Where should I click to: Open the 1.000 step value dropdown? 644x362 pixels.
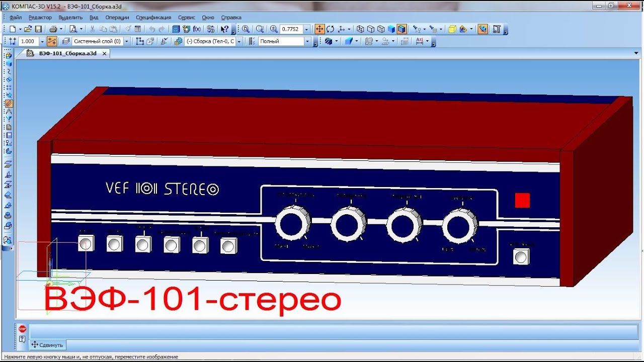tap(42, 41)
